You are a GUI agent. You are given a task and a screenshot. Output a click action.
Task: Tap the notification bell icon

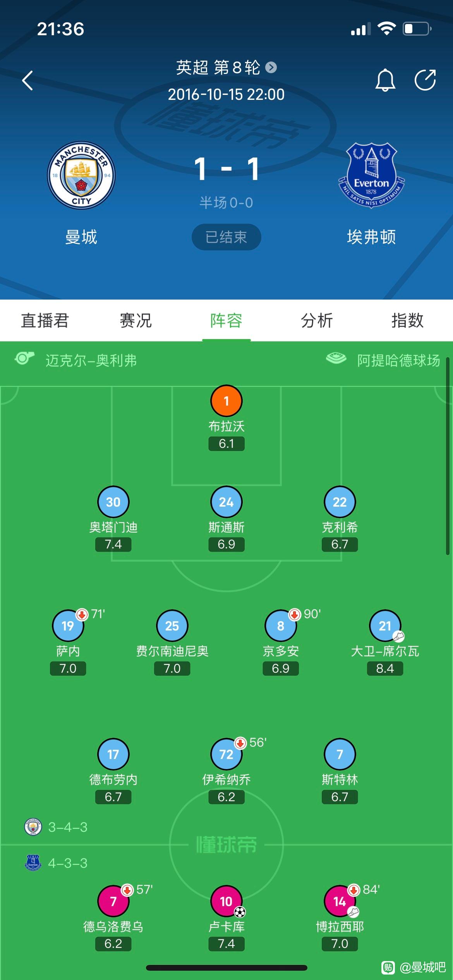(385, 80)
